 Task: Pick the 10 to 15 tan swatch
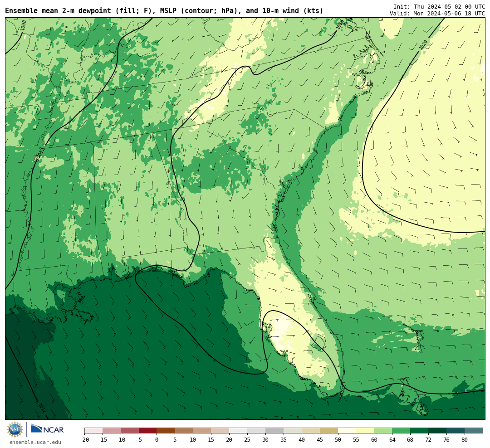[x=202, y=431]
